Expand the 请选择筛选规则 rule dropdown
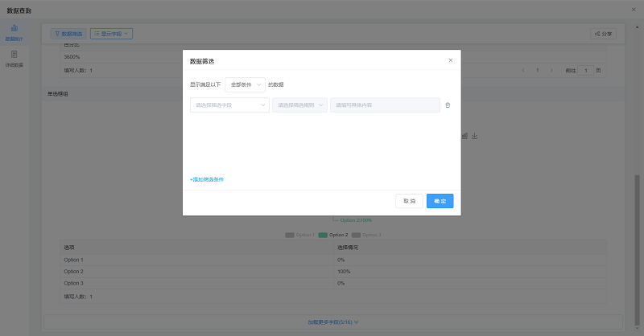 click(x=299, y=105)
